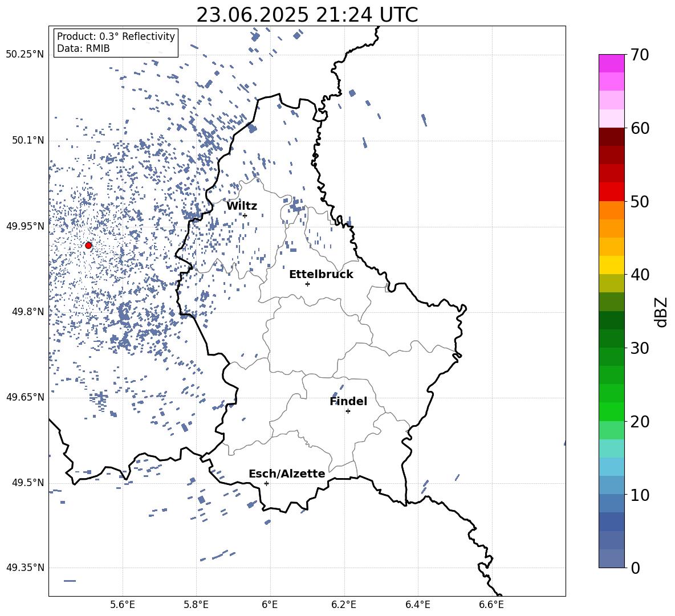This screenshot has width=675, height=616.
Task: Click the 49.5°N latitude label
Action: coord(27,483)
